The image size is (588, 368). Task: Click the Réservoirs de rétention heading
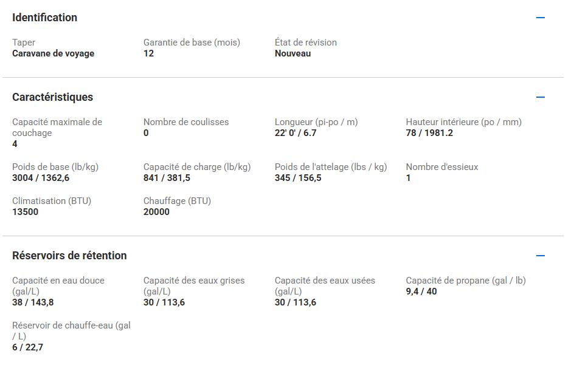coord(69,256)
